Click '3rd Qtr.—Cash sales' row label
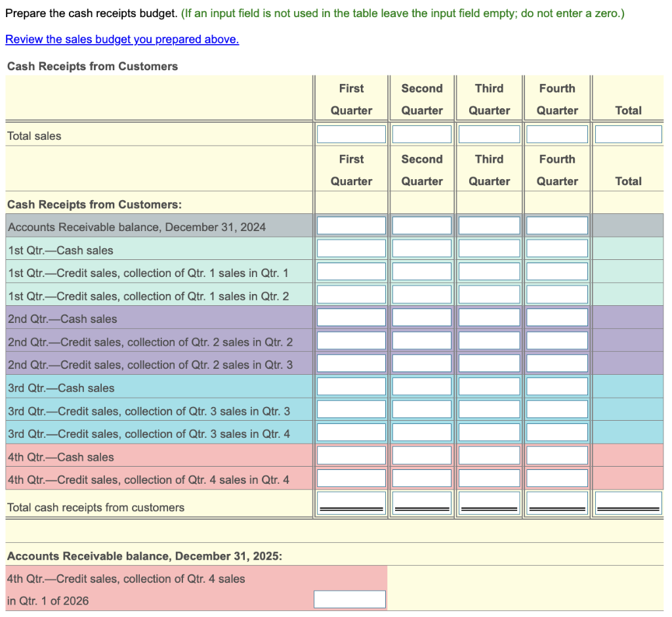This screenshot has height=617, width=672. pos(61,388)
